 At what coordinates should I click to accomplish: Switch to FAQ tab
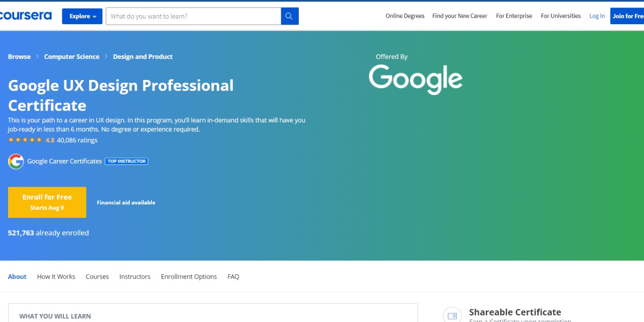233,276
